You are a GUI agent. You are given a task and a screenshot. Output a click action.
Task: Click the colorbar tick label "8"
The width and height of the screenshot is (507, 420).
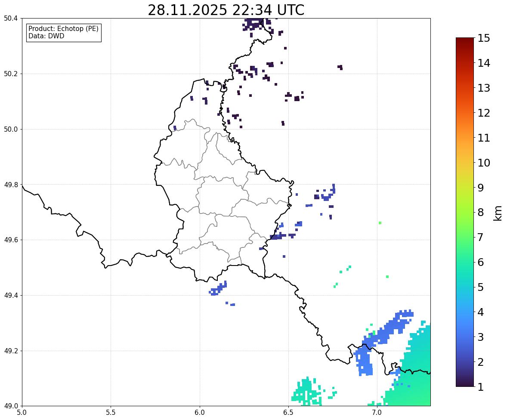point(480,213)
